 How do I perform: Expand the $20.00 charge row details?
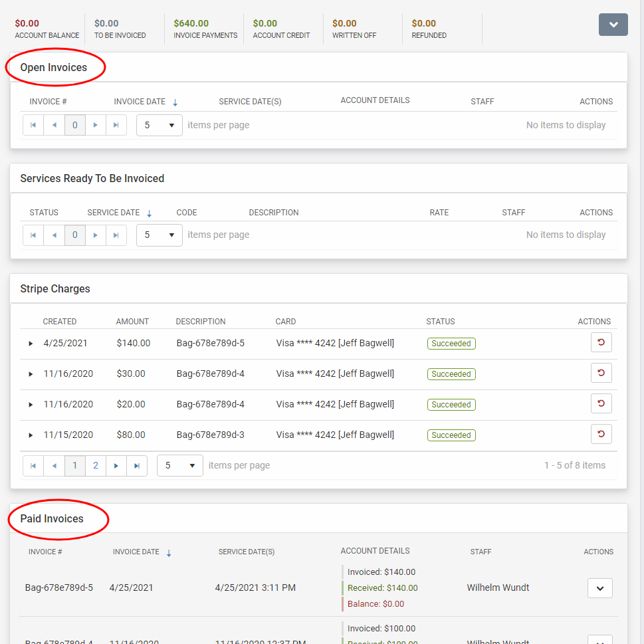point(31,405)
